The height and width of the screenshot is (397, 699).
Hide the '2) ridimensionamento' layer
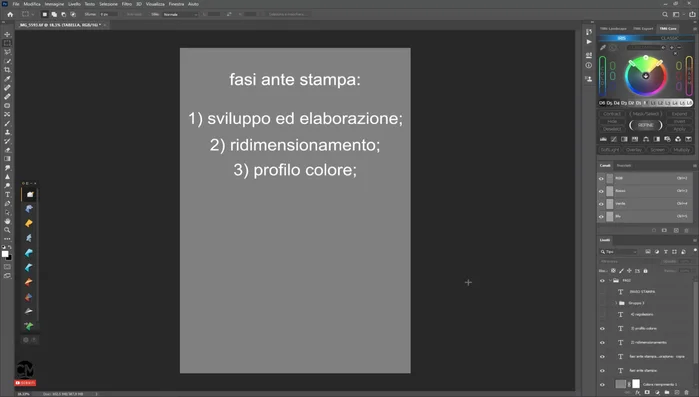(602, 343)
